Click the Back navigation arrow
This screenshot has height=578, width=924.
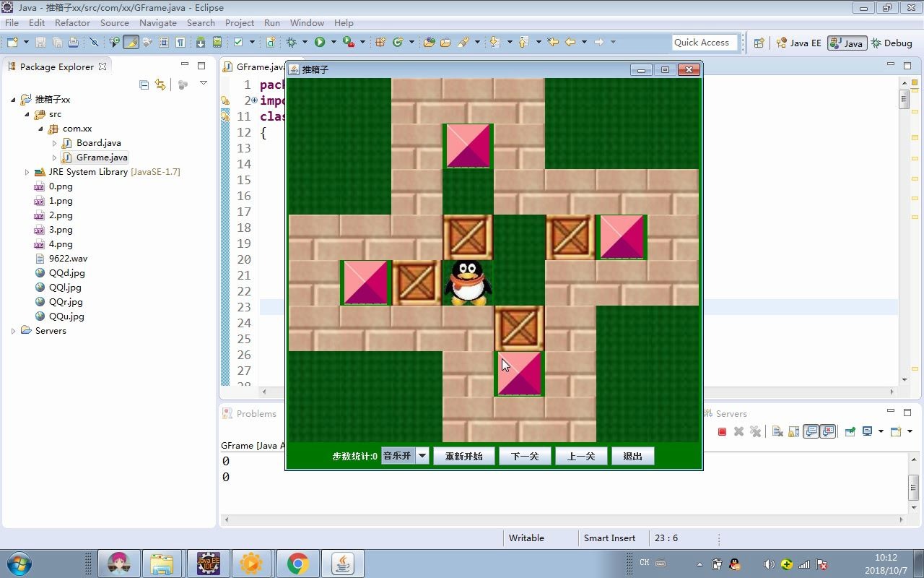click(x=570, y=42)
